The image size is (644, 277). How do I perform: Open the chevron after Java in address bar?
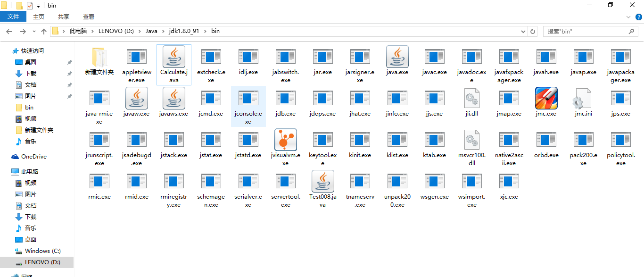163,31
